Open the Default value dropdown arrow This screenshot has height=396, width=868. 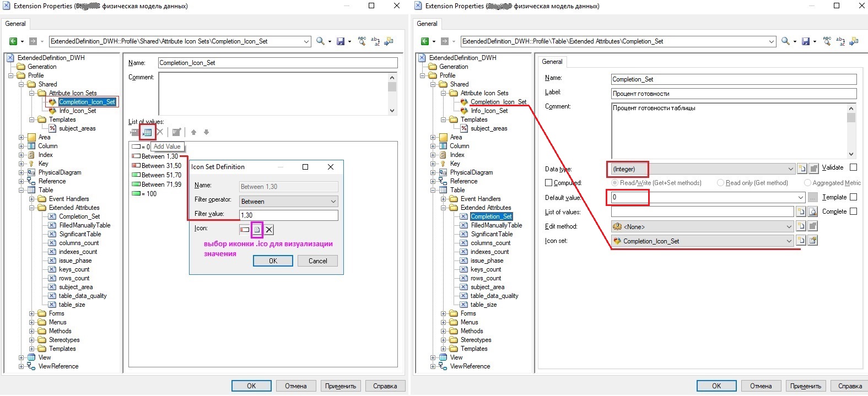pyautogui.click(x=801, y=197)
